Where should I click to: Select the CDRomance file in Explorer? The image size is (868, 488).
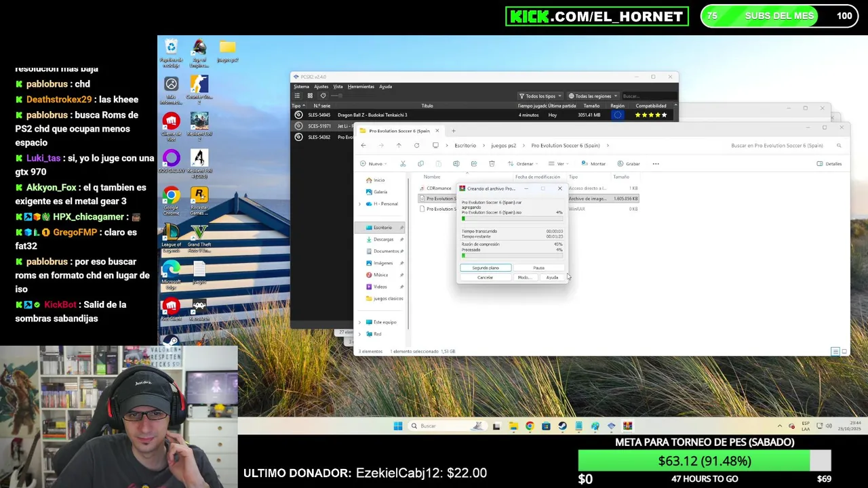pyautogui.click(x=438, y=188)
